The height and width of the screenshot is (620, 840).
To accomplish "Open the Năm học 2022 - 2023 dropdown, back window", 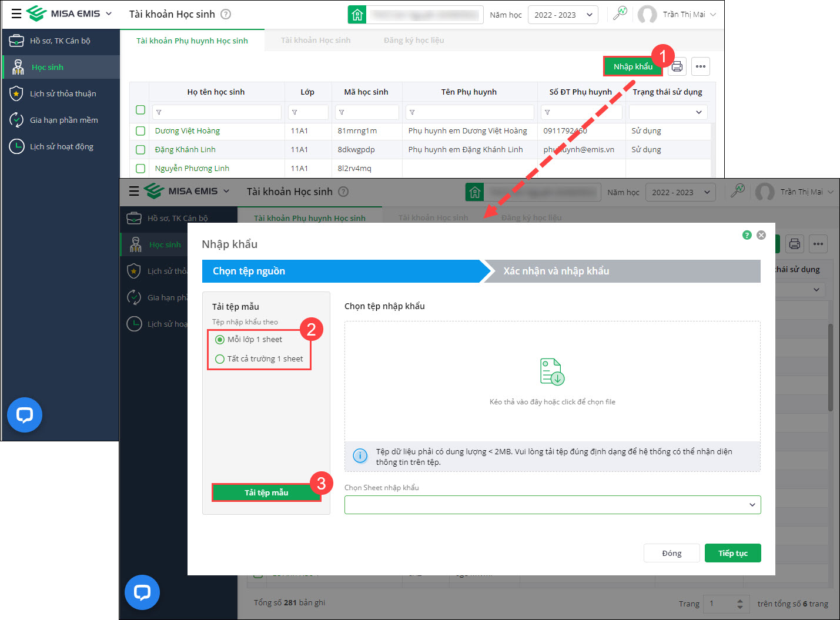I will pyautogui.click(x=563, y=15).
